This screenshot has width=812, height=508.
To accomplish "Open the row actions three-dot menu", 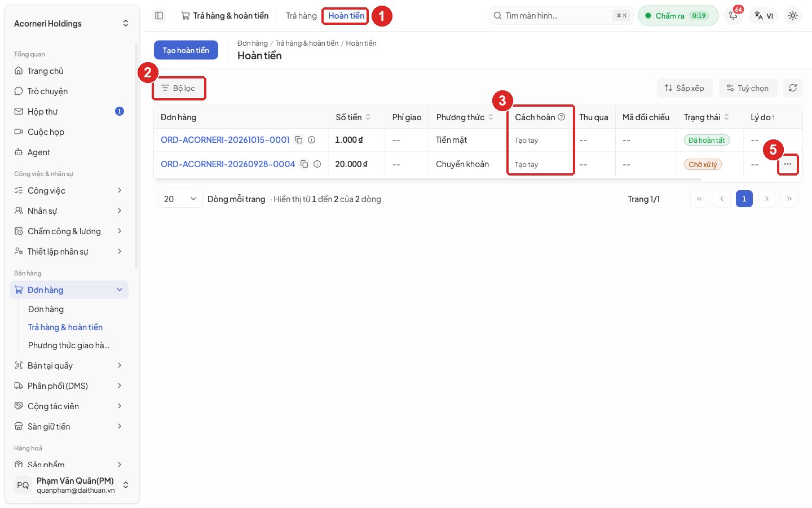I will coord(788,164).
